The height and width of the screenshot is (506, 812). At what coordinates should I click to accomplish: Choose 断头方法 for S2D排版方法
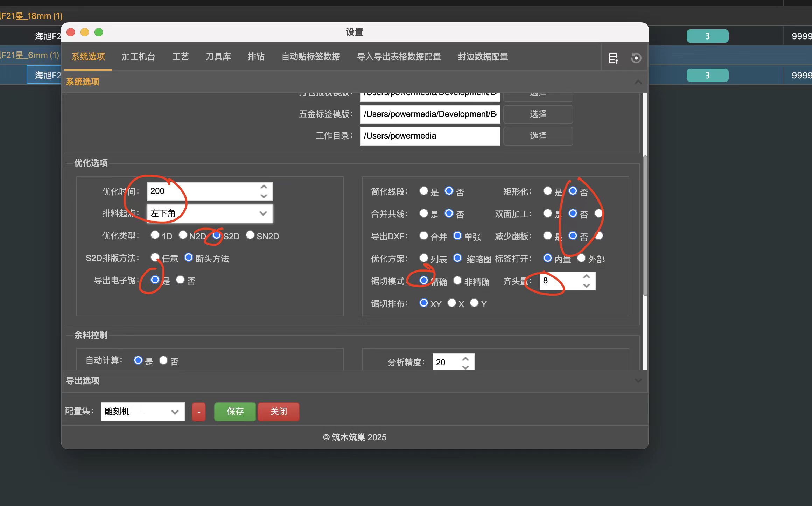click(x=189, y=258)
